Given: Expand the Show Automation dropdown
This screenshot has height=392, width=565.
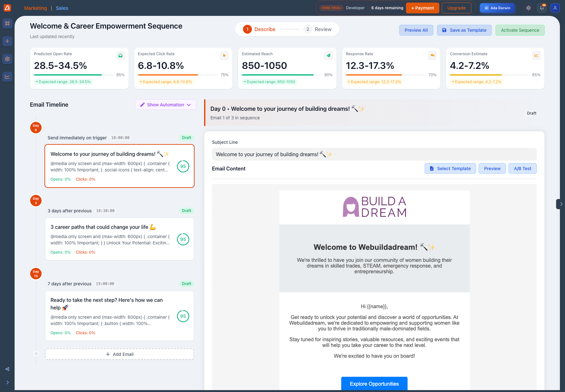Looking at the screenshot, I should point(165,105).
